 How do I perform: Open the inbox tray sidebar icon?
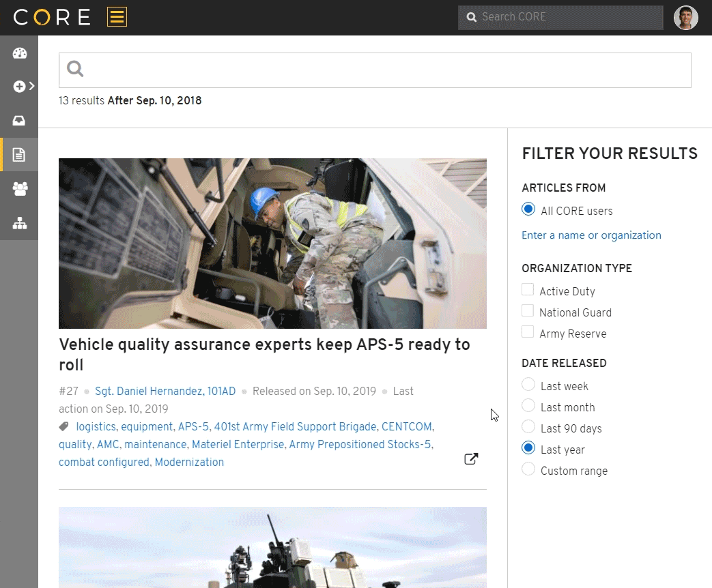coord(19,121)
